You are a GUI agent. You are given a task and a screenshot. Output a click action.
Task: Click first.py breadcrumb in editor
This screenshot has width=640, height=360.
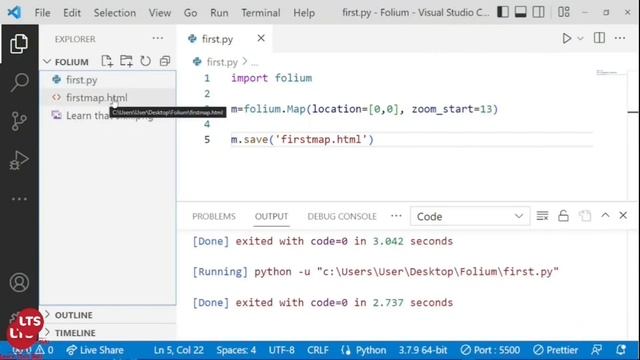click(222, 62)
